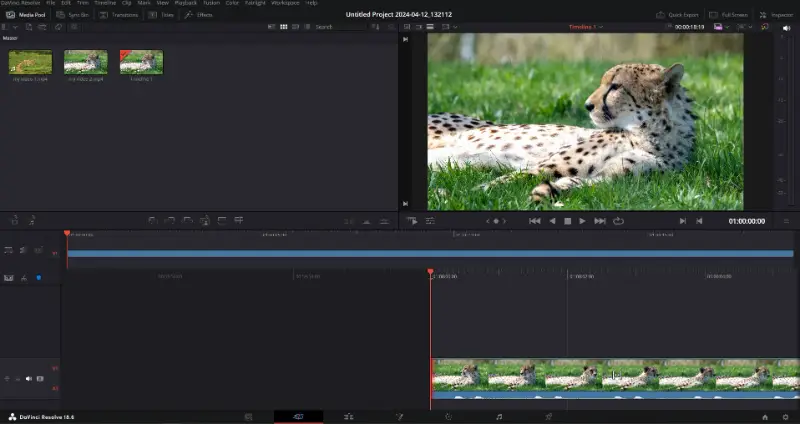Click the Project Manager home icon
The width and height of the screenshot is (800, 424).
point(765,417)
